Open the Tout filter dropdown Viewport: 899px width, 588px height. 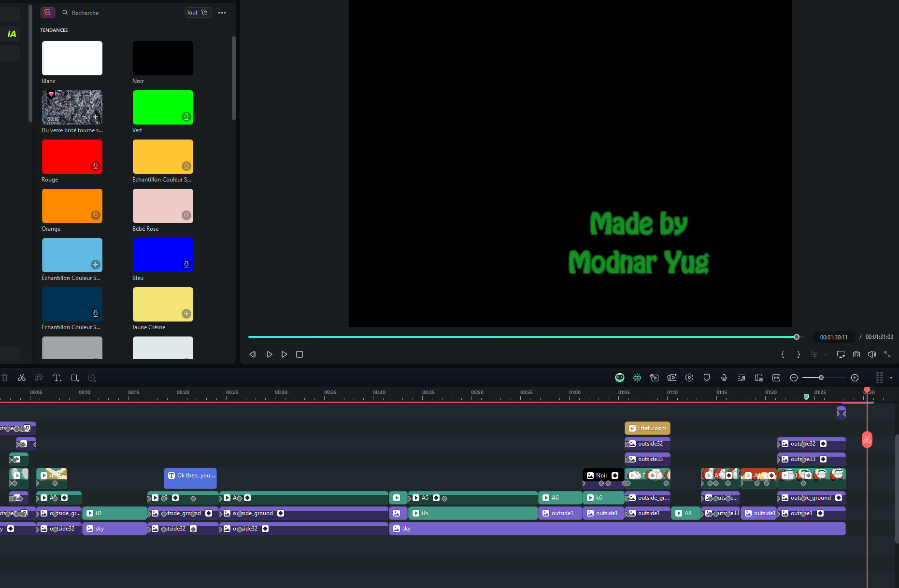point(198,13)
